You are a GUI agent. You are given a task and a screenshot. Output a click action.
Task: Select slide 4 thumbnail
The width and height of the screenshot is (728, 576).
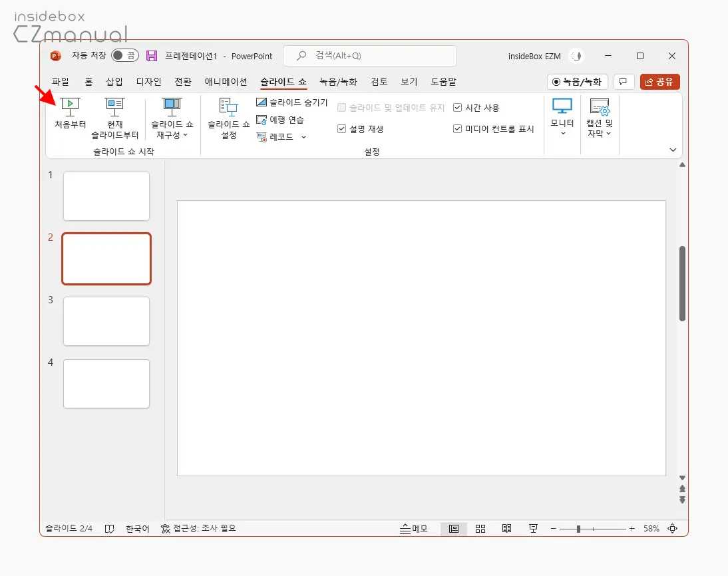pyautogui.click(x=106, y=384)
